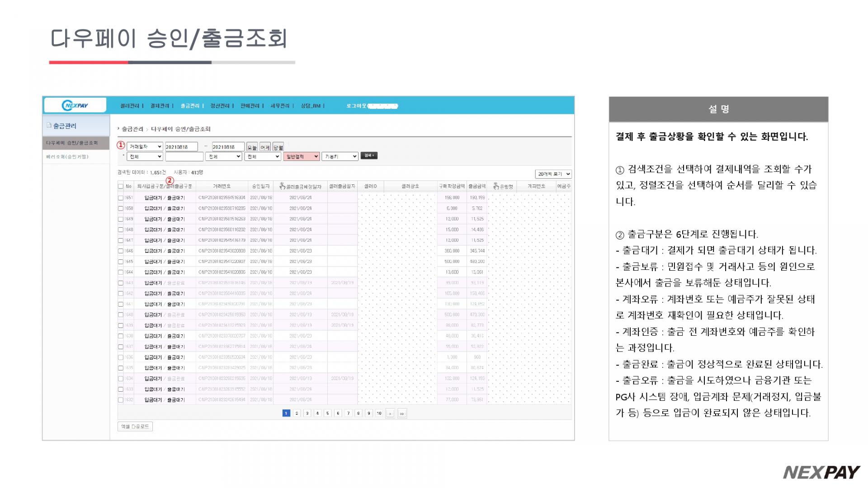This screenshot has width=868, height=488.
Task: Toggle the select-all checkbox in table header
Action: (121, 186)
